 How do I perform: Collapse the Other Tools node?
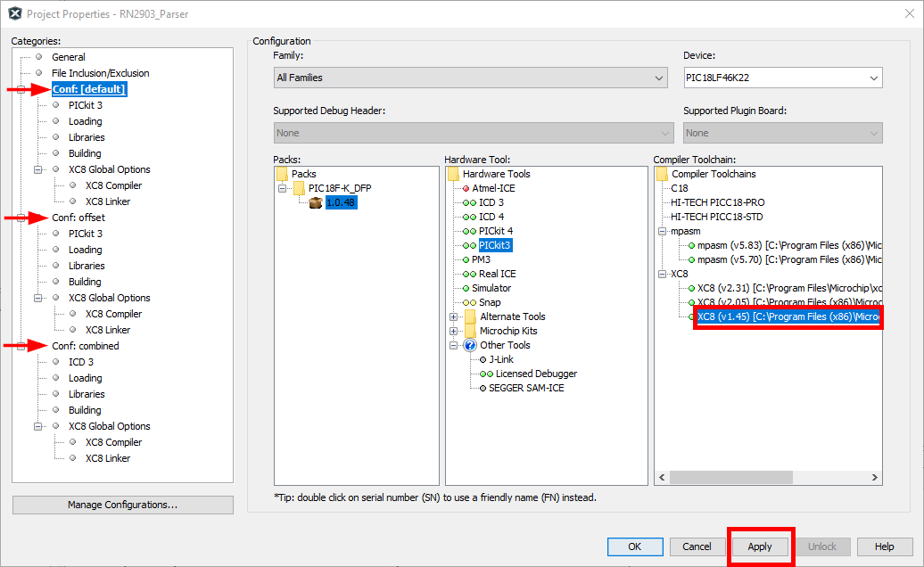pyautogui.click(x=454, y=345)
